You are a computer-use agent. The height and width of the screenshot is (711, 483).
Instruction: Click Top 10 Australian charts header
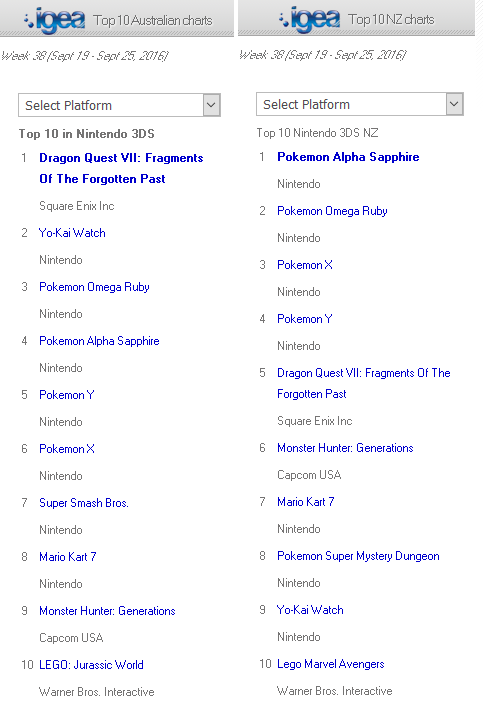pyautogui.click(x=153, y=20)
